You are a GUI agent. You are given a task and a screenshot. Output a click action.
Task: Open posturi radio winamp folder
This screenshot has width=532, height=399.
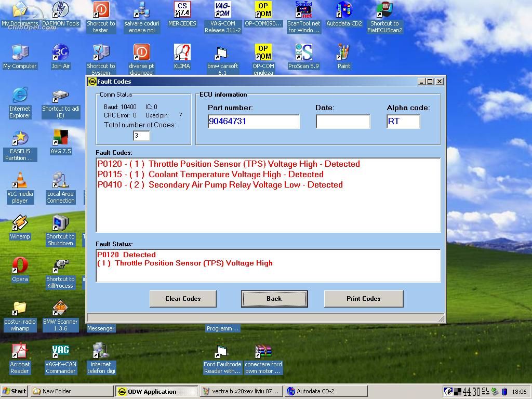[20, 316]
